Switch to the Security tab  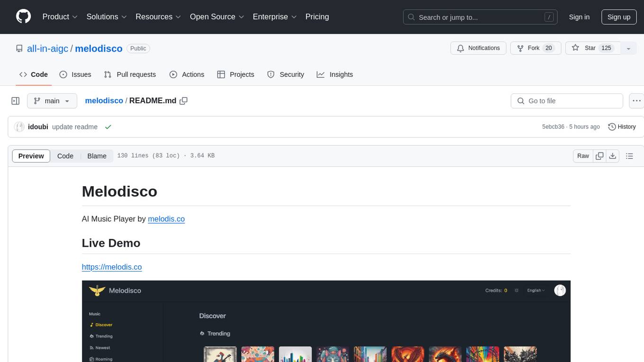click(x=286, y=74)
